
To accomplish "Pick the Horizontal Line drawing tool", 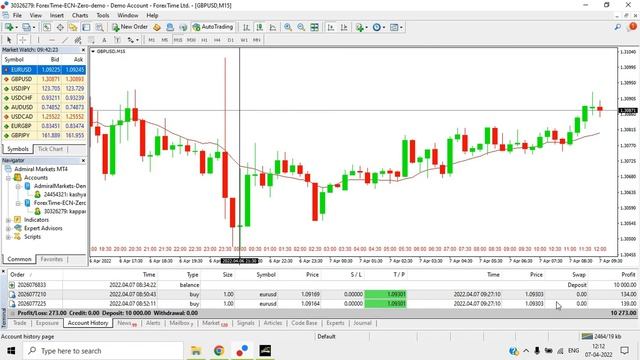I will (x=51, y=40).
